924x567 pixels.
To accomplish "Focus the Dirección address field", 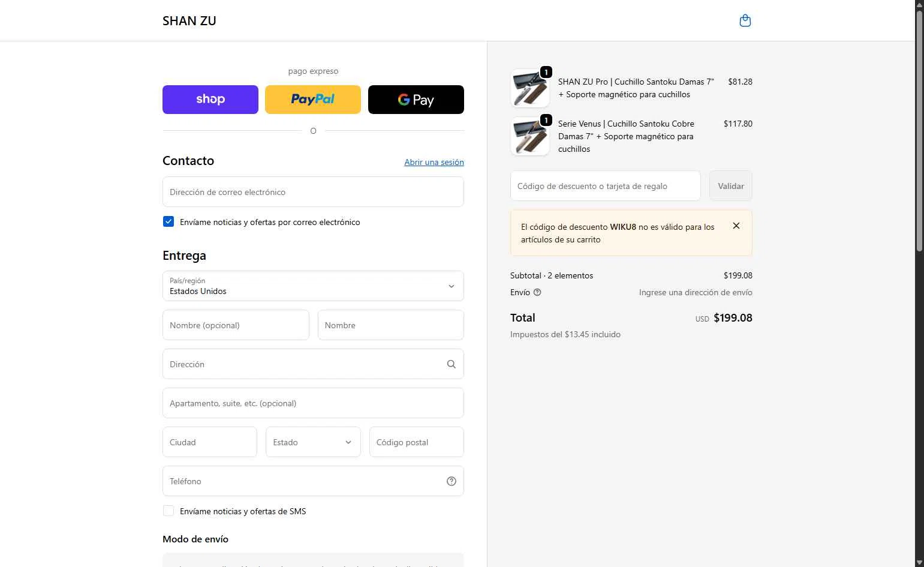I will [x=313, y=364].
